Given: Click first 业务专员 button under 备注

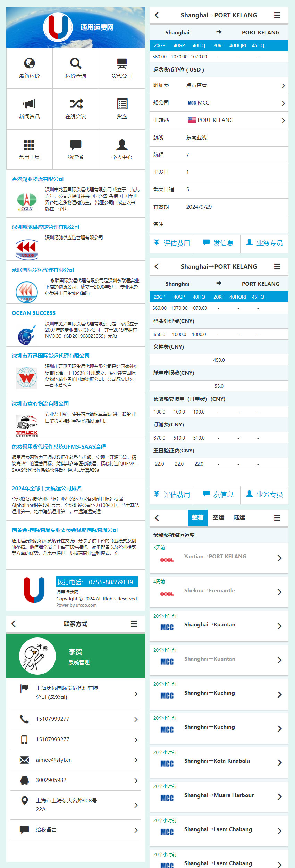Looking at the screenshot, I should (x=264, y=243).
